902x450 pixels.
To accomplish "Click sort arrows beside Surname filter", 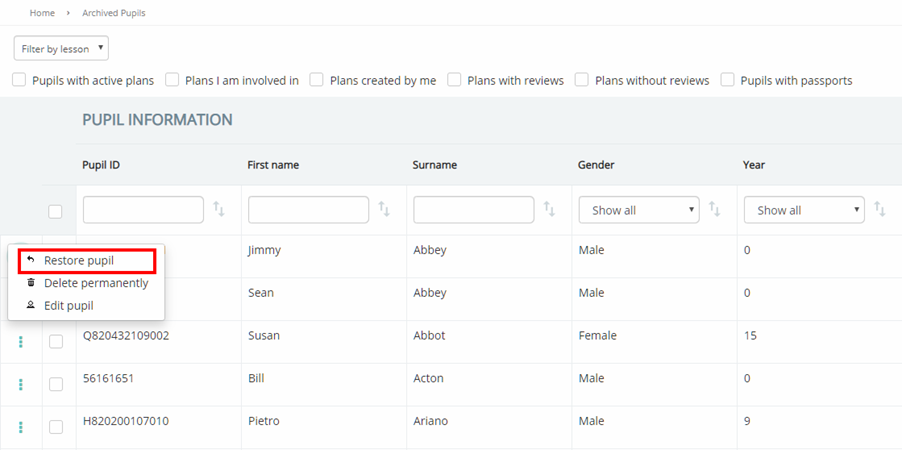I will [549, 210].
